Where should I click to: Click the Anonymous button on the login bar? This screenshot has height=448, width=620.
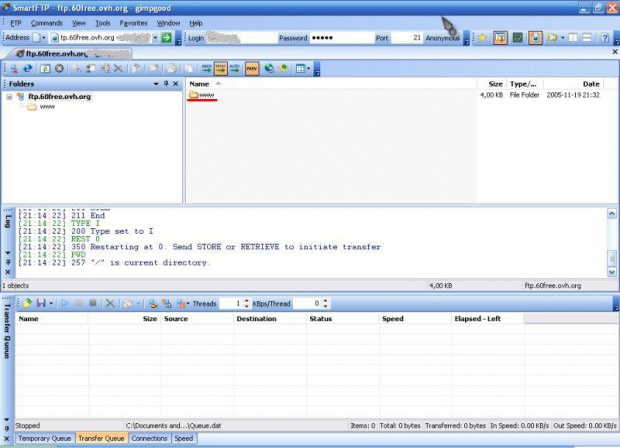pos(442,38)
